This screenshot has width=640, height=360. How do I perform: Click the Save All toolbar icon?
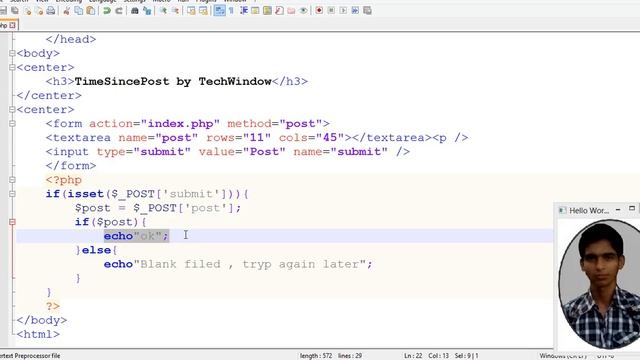click(x=15, y=11)
